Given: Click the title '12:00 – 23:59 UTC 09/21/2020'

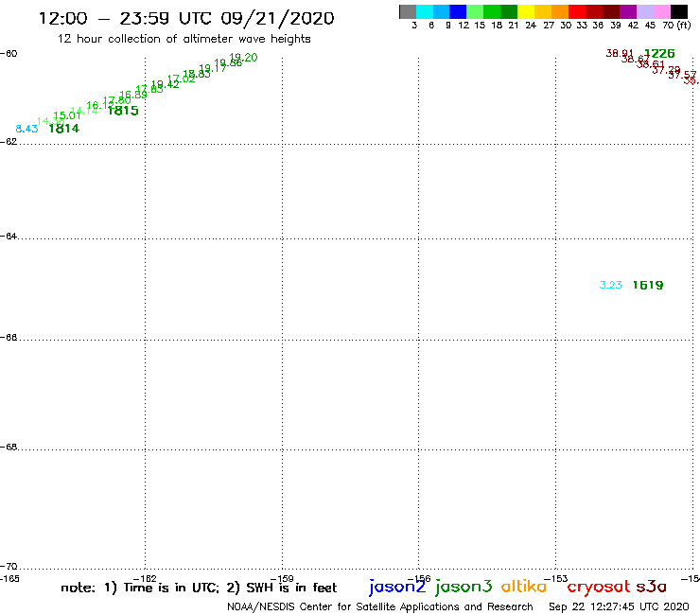Looking at the screenshot, I should click(x=186, y=19).
